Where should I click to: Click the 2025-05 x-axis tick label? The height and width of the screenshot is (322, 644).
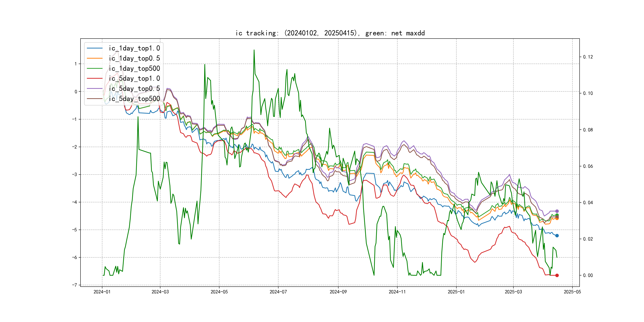[572, 292]
